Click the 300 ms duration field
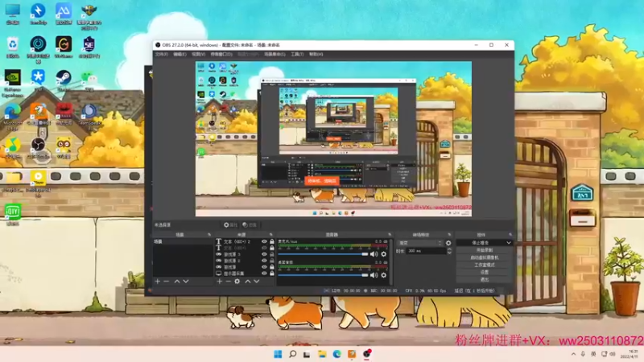 click(x=426, y=251)
